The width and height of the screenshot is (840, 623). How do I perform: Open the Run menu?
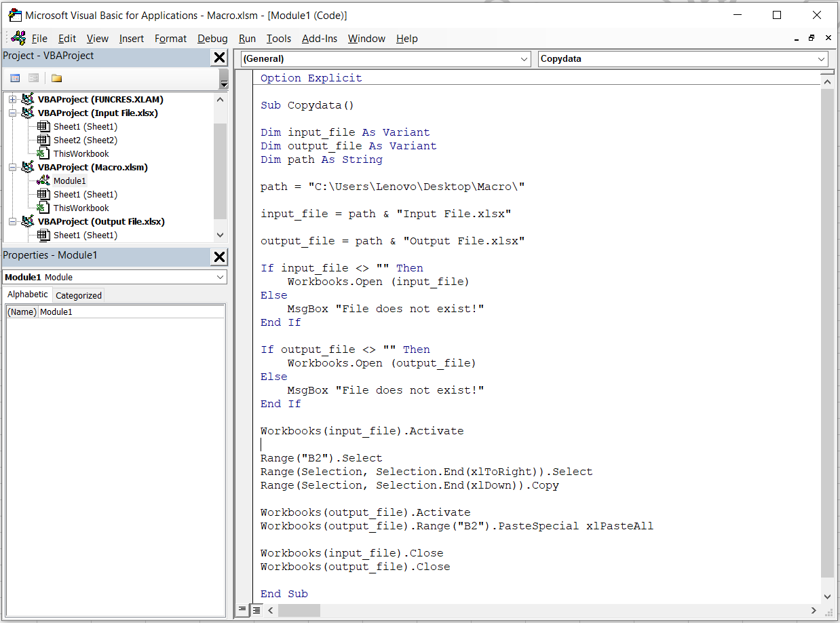click(x=247, y=39)
